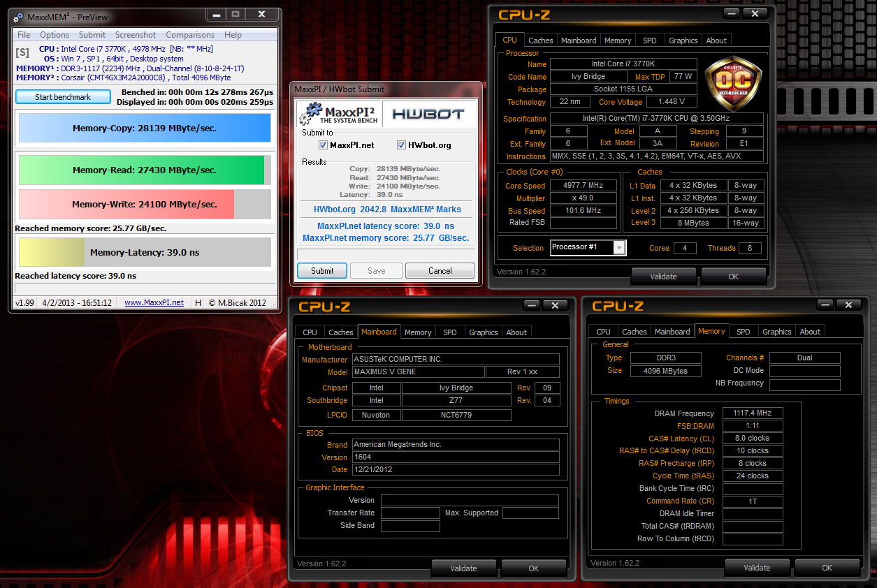Switch to SPD tab in top CPU-Z window
The image size is (877, 588).
tap(650, 41)
